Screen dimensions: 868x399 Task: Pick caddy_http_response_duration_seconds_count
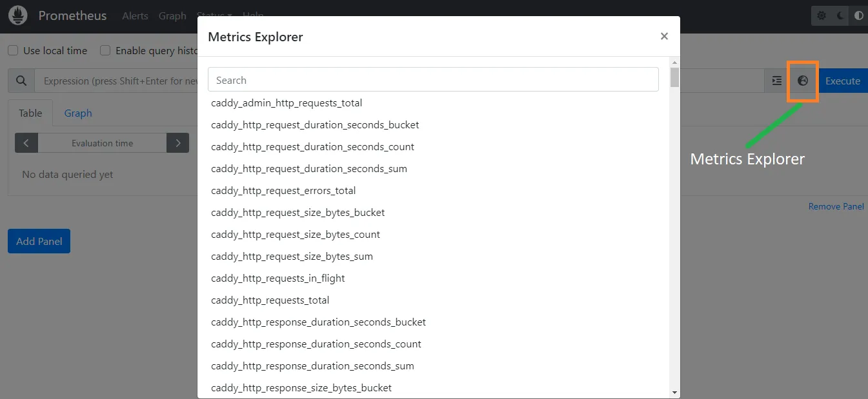coord(316,344)
